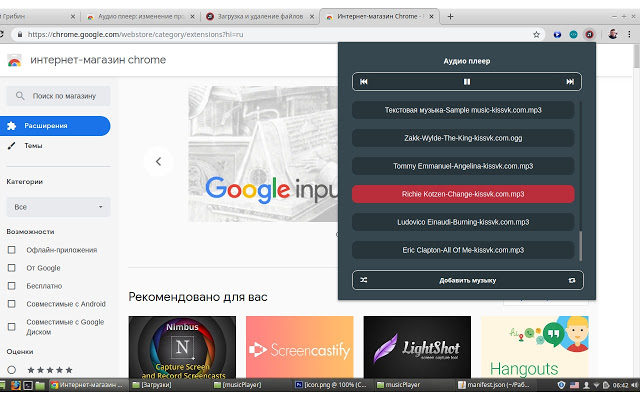Close the Загрузка и удаление файлов tab
This screenshot has width=640, height=400.
pos(311,17)
